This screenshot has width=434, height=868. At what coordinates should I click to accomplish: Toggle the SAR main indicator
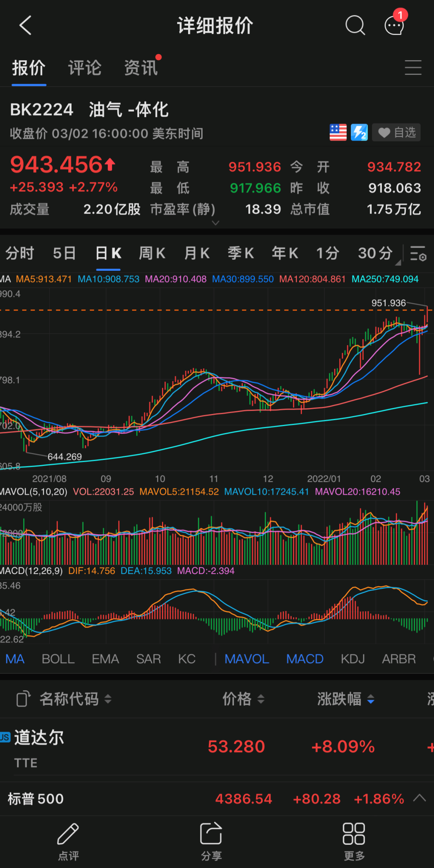point(149,659)
